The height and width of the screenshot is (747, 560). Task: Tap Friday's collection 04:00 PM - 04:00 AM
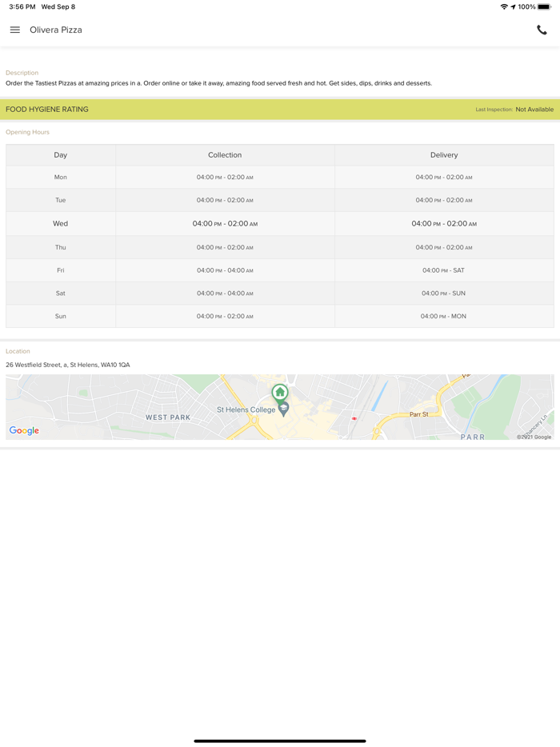pos(225,270)
